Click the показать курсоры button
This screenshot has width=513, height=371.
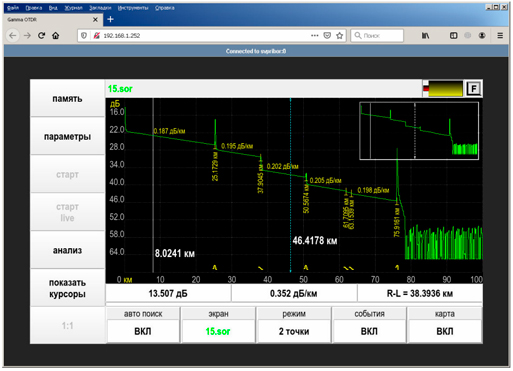click(67, 288)
